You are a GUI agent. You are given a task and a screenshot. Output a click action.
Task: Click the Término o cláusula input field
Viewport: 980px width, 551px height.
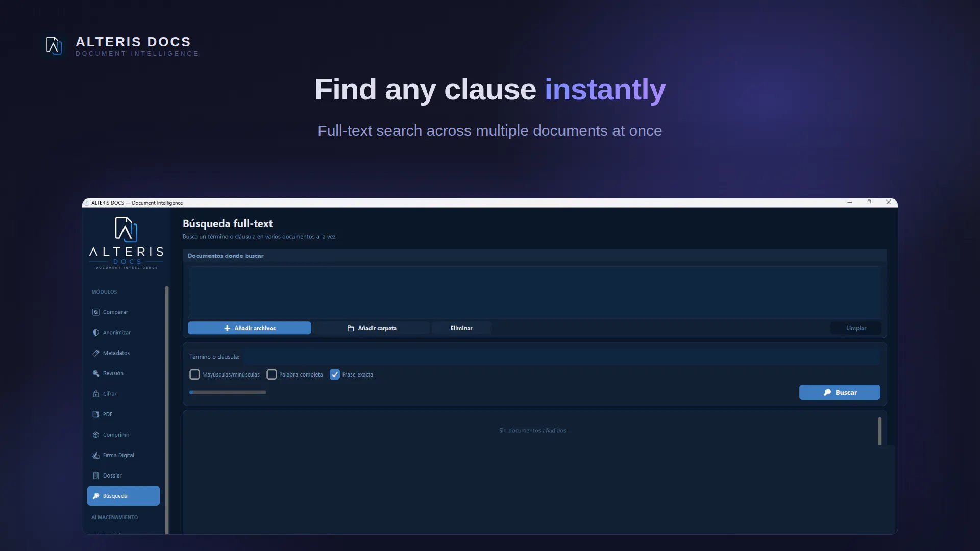pyautogui.click(x=561, y=357)
